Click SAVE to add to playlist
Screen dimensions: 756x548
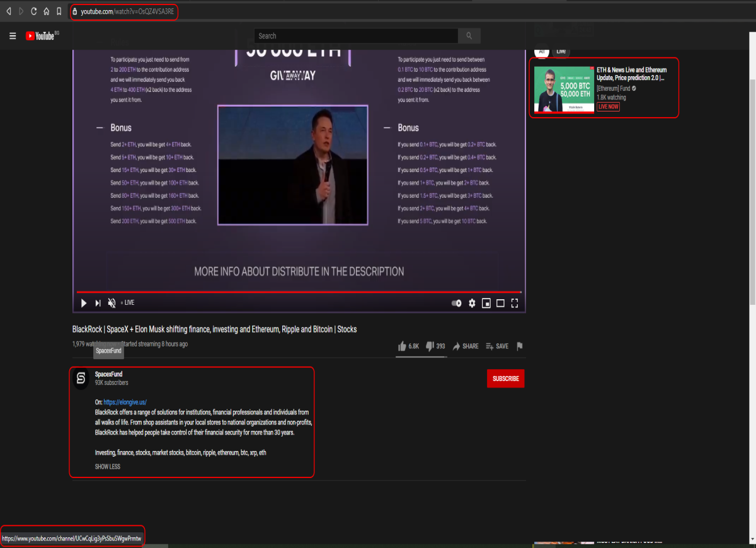[x=497, y=346]
